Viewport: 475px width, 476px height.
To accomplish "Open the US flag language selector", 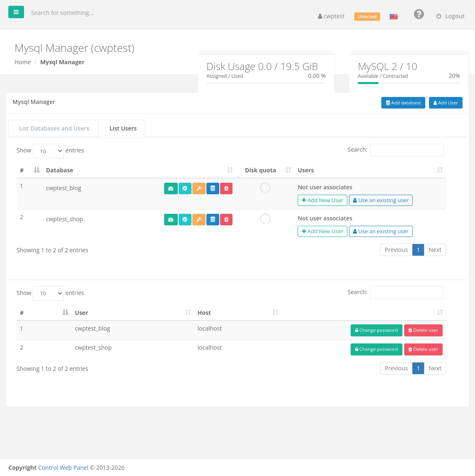I will [x=394, y=17].
